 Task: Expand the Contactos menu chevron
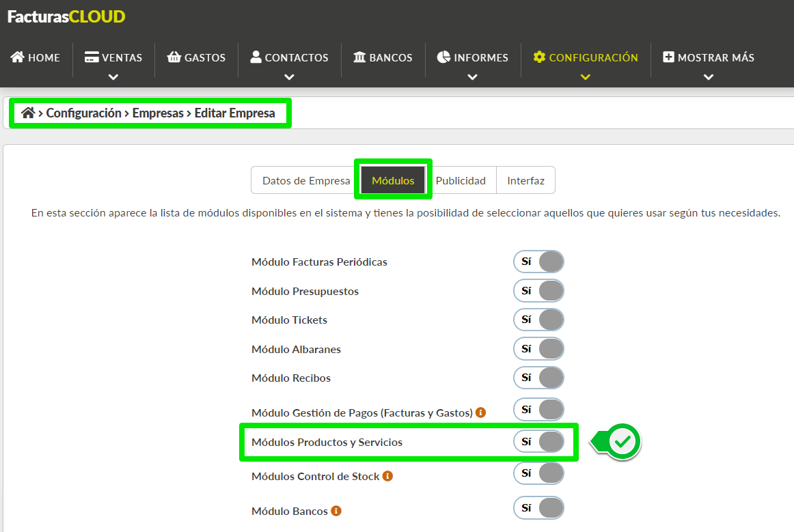click(x=289, y=77)
